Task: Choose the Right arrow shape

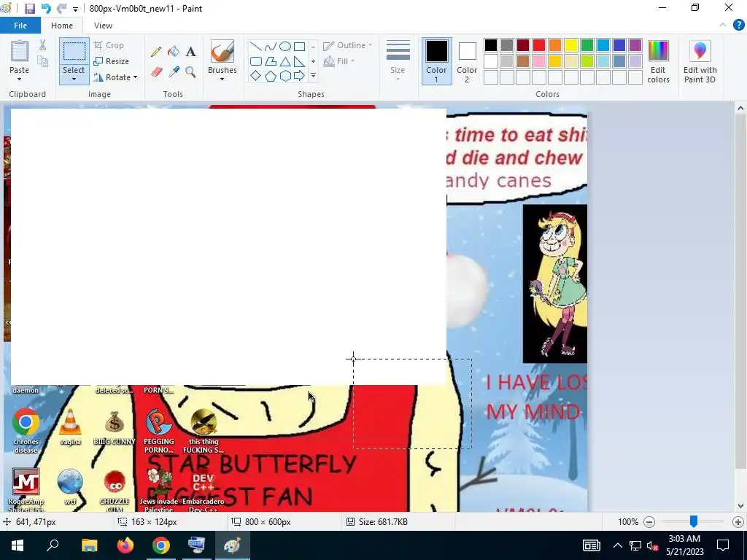Action: tap(299, 76)
